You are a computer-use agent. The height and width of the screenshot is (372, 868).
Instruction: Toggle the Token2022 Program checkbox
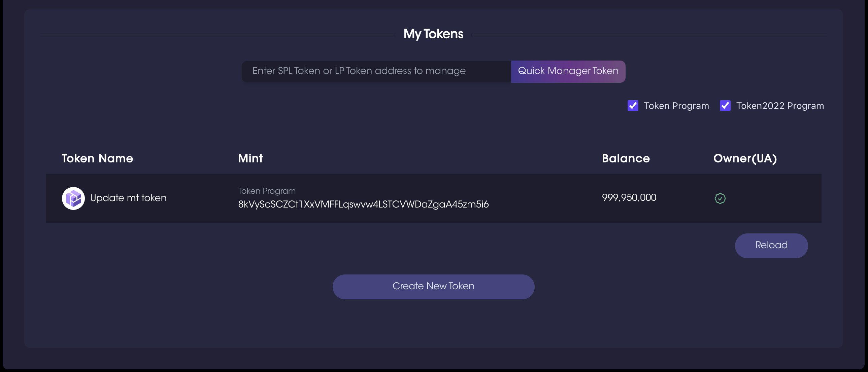[725, 106]
